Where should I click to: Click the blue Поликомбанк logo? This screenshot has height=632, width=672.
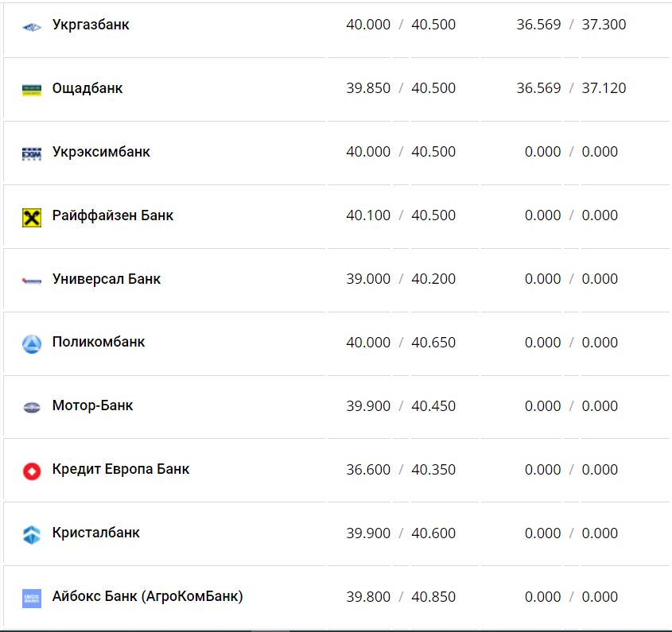(31, 344)
